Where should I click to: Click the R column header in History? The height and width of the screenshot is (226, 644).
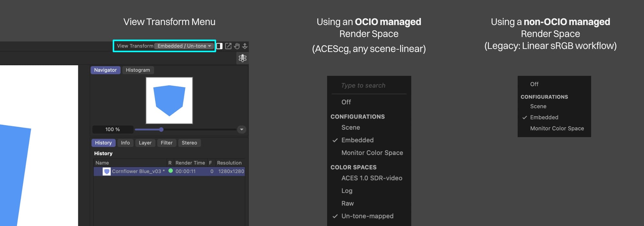click(x=170, y=163)
